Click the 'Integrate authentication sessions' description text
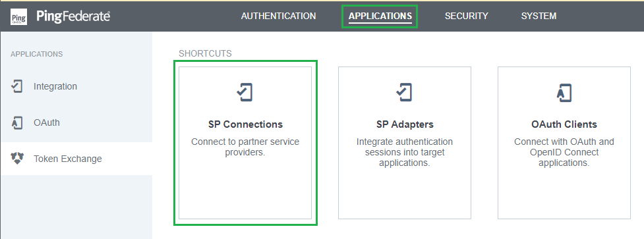Image resolution: width=644 pixels, height=239 pixels. pos(405,153)
